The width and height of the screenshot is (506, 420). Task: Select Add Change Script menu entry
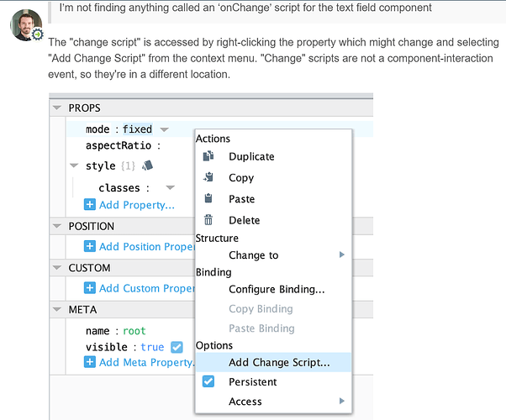(x=279, y=363)
